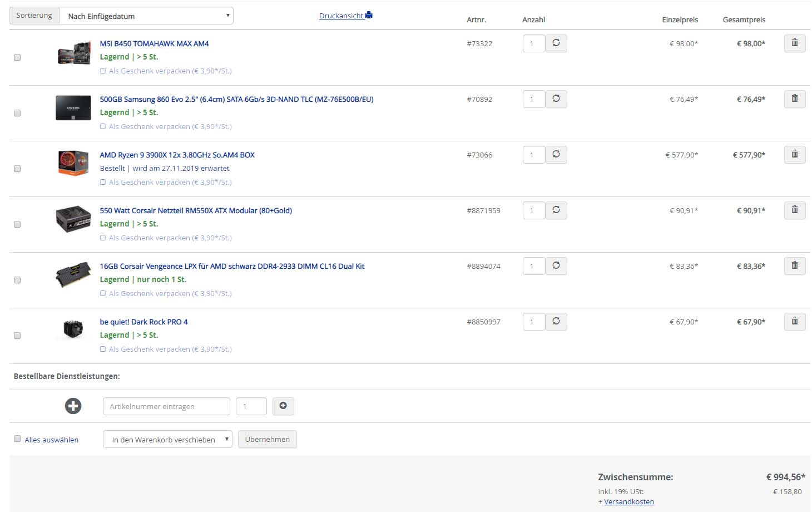Enable gift wrapping for be quiet! Dark Rock PRO 4
The height and width of the screenshot is (512, 812).
click(x=103, y=349)
